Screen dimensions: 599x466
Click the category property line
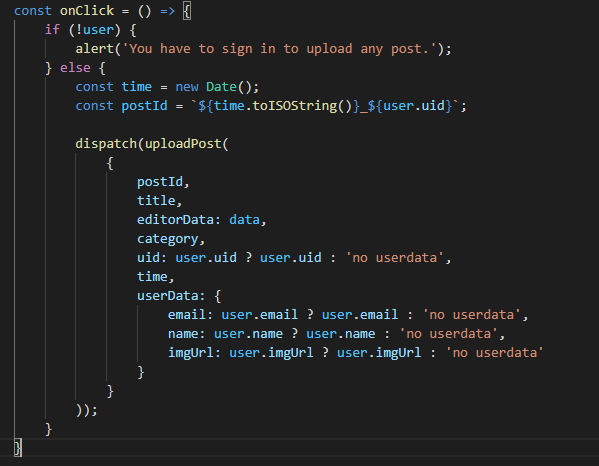pyautogui.click(x=171, y=239)
